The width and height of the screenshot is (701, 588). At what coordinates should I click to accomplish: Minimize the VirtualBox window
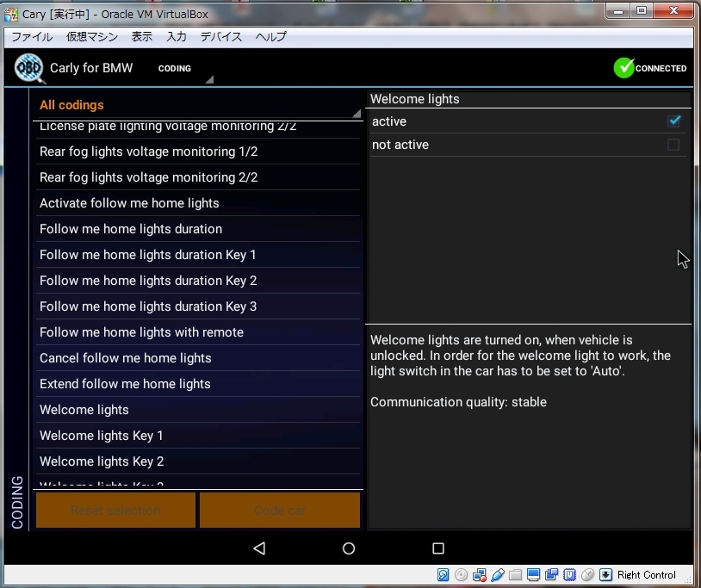click(x=618, y=11)
